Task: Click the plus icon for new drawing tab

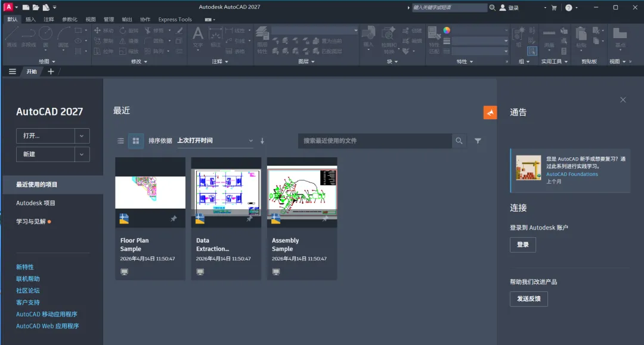Action: [51, 72]
